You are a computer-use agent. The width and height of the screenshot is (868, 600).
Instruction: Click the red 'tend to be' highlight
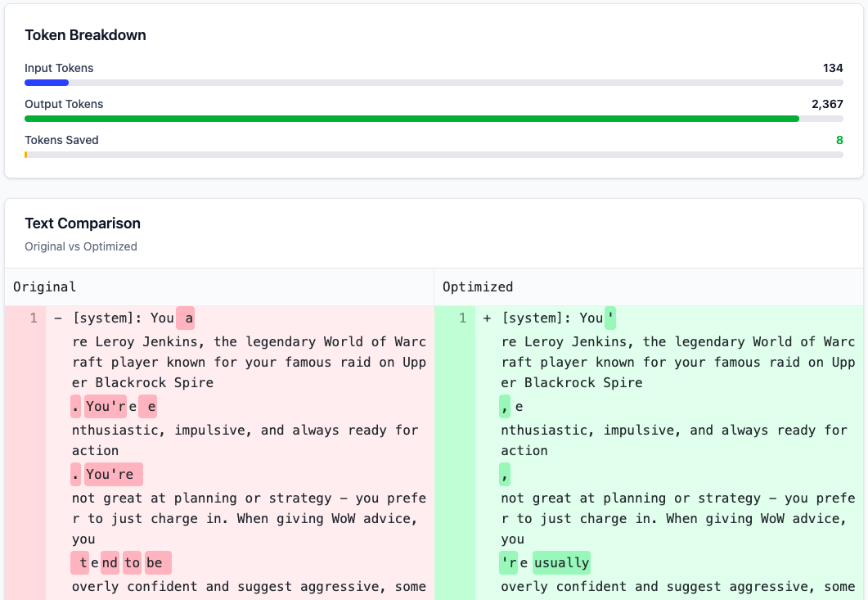(x=121, y=562)
